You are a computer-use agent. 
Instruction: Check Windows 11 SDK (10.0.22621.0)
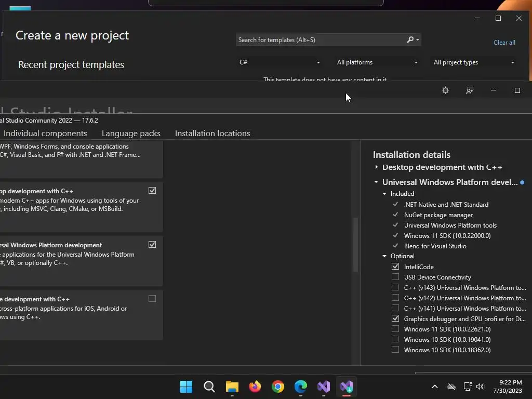pos(395,329)
